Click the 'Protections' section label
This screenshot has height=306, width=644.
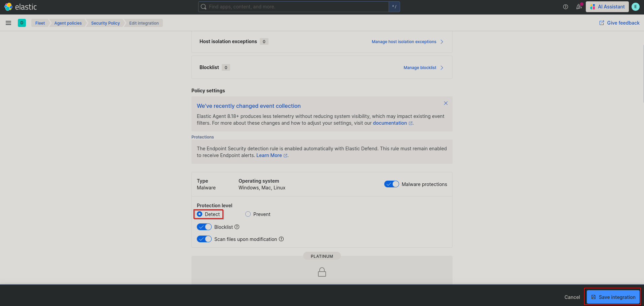pyautogui.click(x=203, y=137)
